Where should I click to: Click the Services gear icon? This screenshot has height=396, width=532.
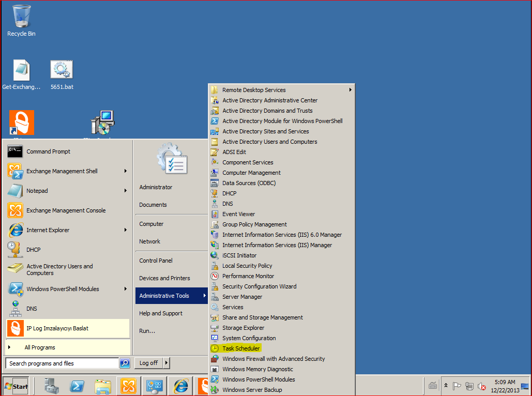tap(215, 307)
